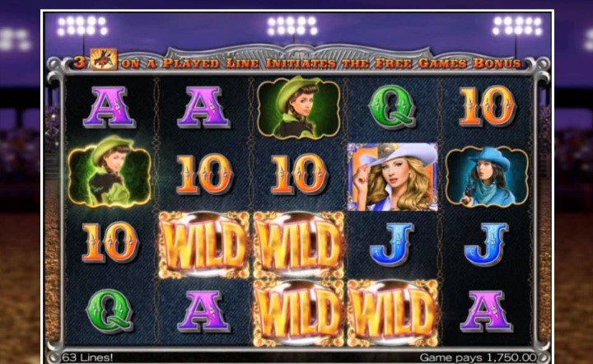This screenshot has height=364, width=593.
Task: Click the purple A in bottom row second reel
Action: click(203, 311)
